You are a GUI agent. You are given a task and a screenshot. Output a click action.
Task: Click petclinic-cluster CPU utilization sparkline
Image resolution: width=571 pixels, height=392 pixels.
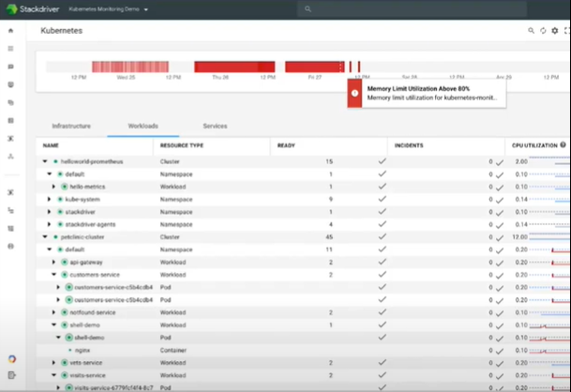[x=549, y=237]
